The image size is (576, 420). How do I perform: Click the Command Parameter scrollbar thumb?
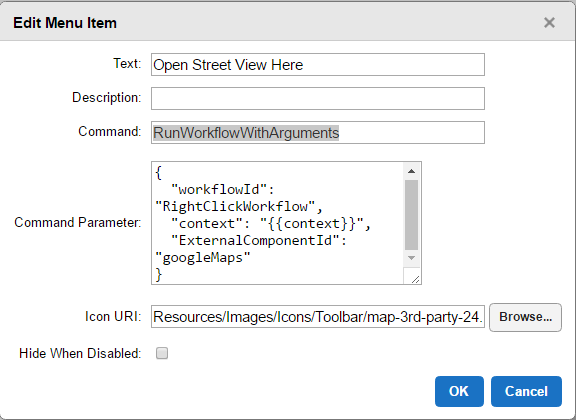pos(411,215)
